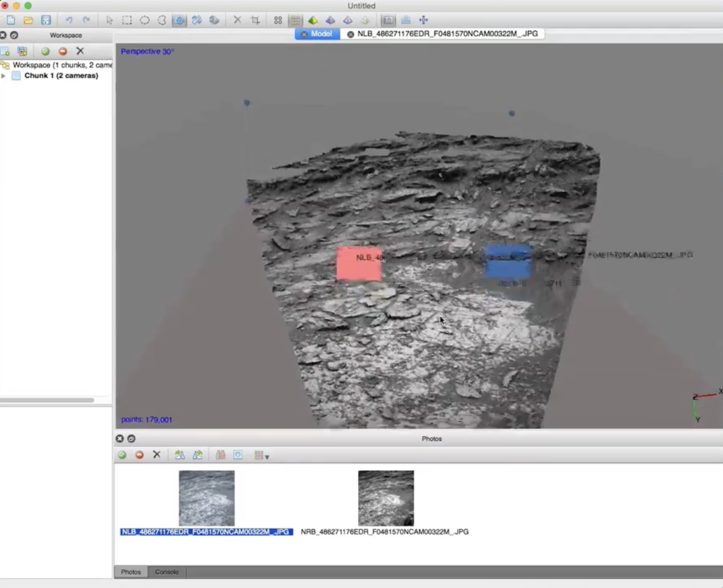
Task: Click the Delete Selection X in main toolbar
Action: click(237, 20)
